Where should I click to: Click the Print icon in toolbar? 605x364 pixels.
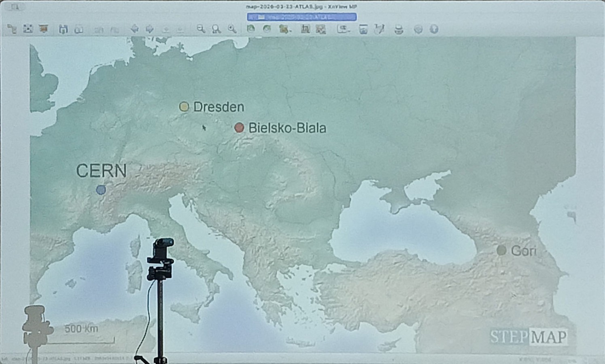click(399, 30)
